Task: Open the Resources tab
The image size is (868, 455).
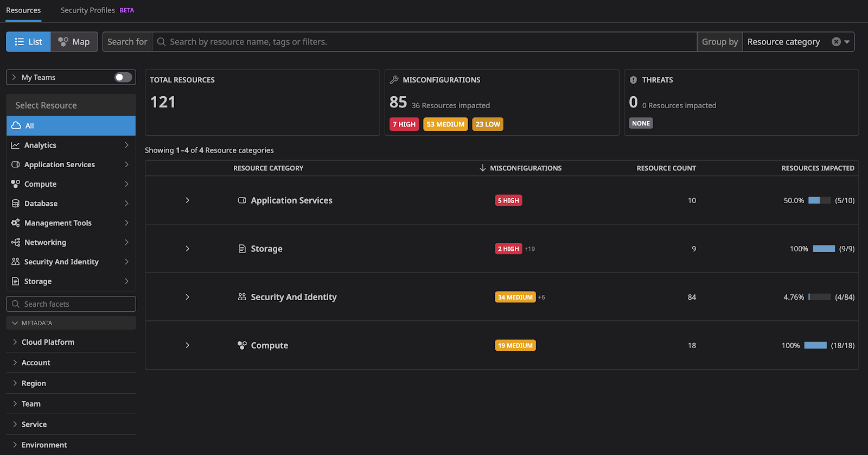Action: point(23,10)
